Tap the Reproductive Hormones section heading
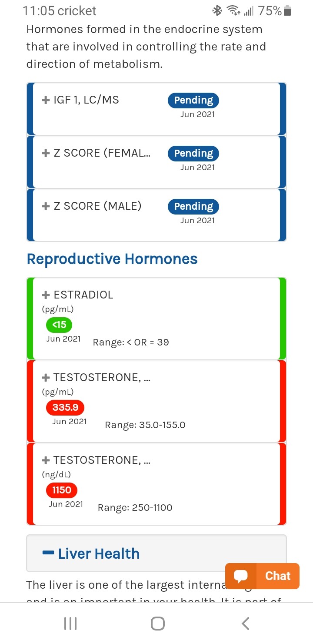313x644 pixels. tap(112, 259)
